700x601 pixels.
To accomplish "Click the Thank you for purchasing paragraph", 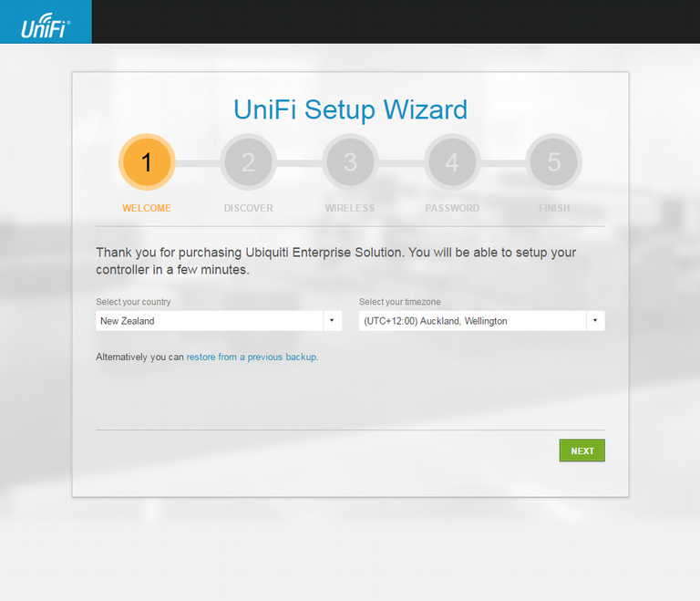I will [336, 261].
